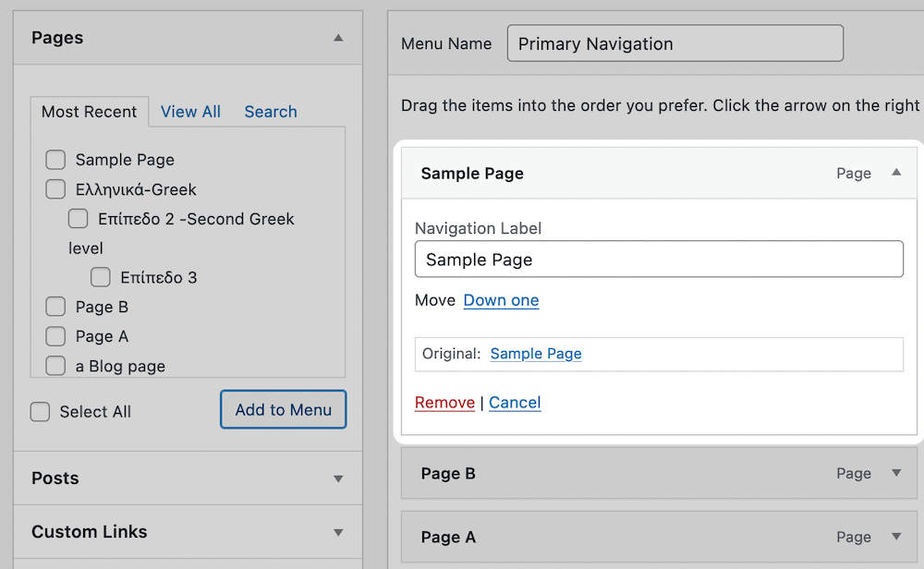Image resolution: width=924 pixels, height=569 pixels.
Task: Check the Ελληνικά-Greek page checkbox
Action: [x=55, y=189]
